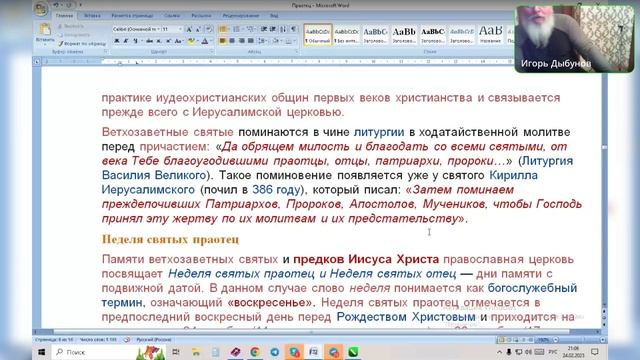640x360 pixels.
Task: Click the Task View taskbar icon
Action: pyautogui.click(x=176, y=352)
